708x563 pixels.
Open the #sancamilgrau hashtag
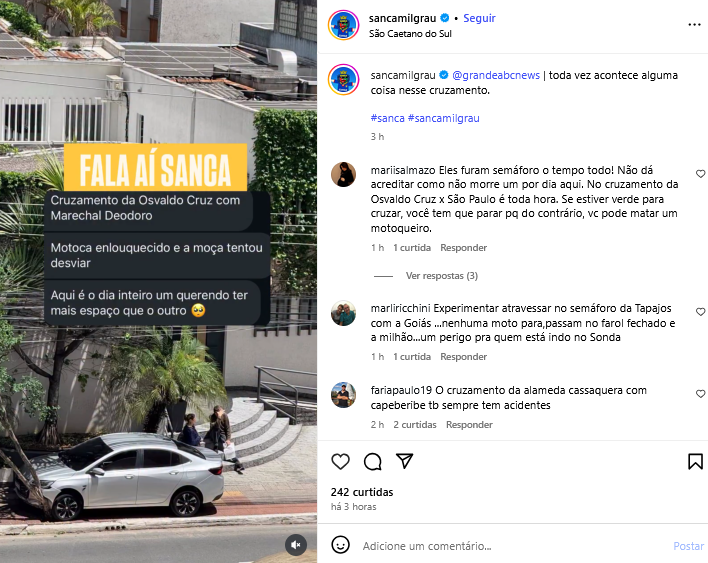443,118
